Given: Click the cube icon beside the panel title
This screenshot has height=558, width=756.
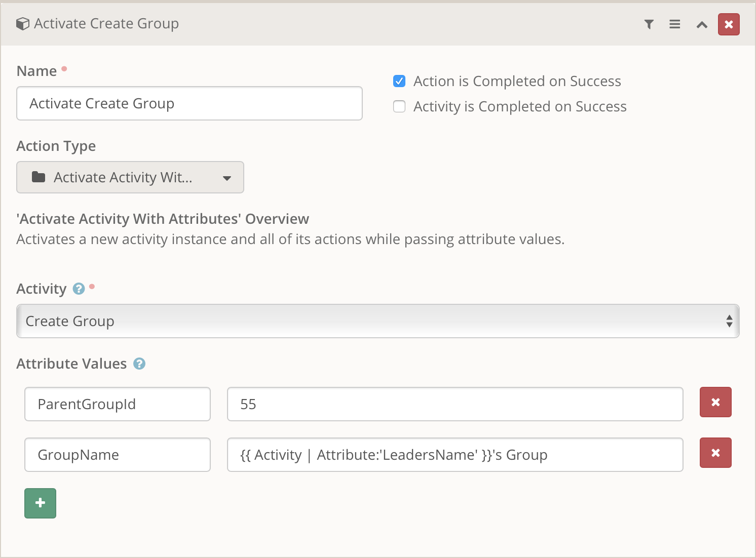Looking at the screenshot, I should tap(22, 24).
